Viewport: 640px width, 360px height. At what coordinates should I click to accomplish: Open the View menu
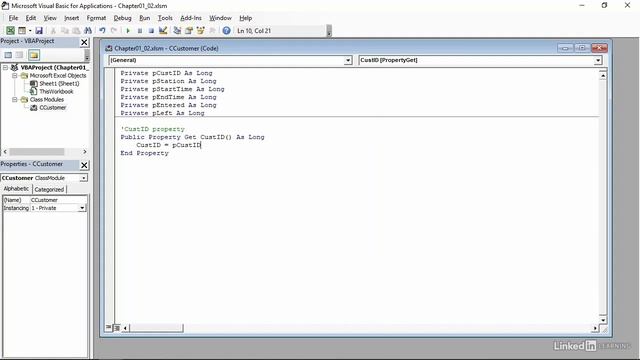point(50,18)
